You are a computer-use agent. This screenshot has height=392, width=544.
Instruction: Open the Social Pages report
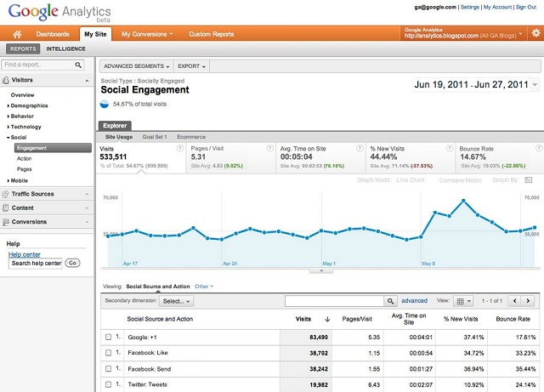pos(25,169)
